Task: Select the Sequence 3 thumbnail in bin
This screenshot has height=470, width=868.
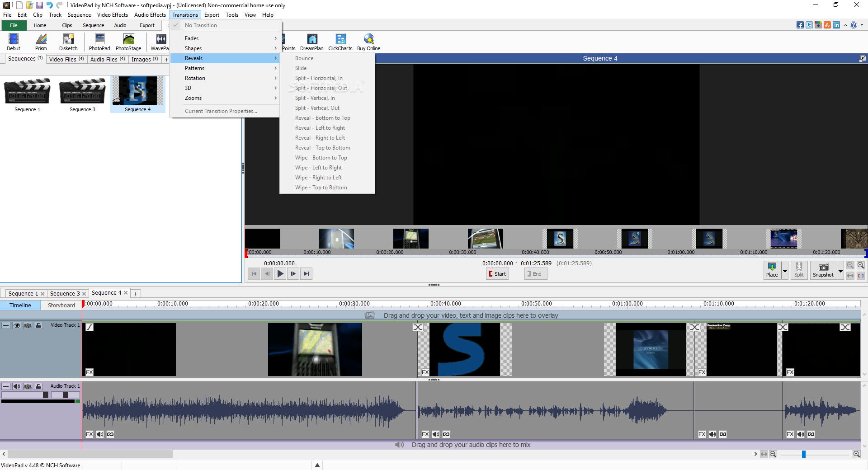Action: point(82,94)
